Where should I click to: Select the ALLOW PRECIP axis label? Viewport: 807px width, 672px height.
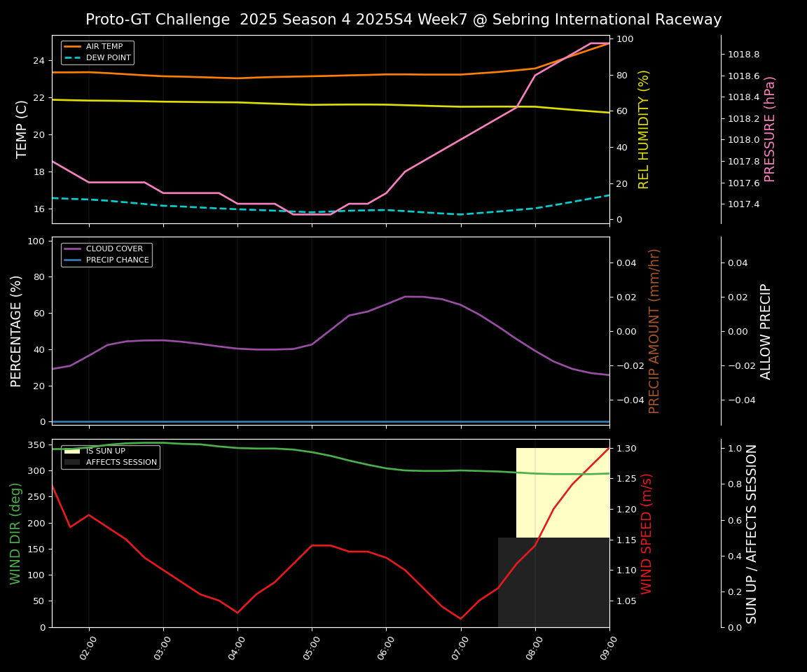tap(766, 330)
